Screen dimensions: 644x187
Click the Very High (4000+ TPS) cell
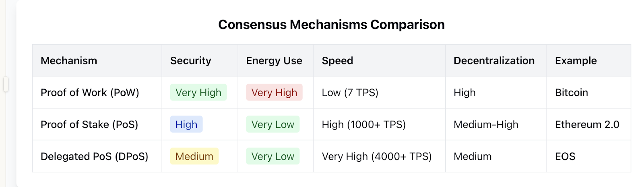pos(376,156)
